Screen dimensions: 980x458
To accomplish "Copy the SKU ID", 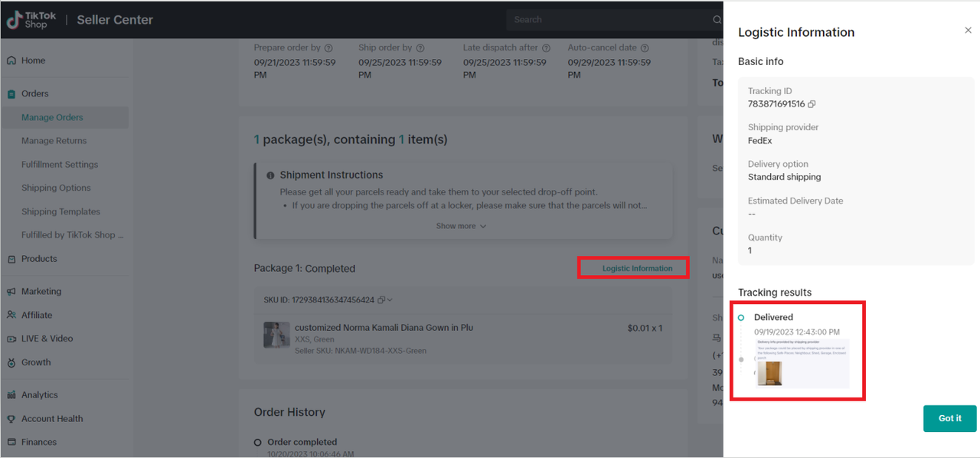I will tap(381, 300).
